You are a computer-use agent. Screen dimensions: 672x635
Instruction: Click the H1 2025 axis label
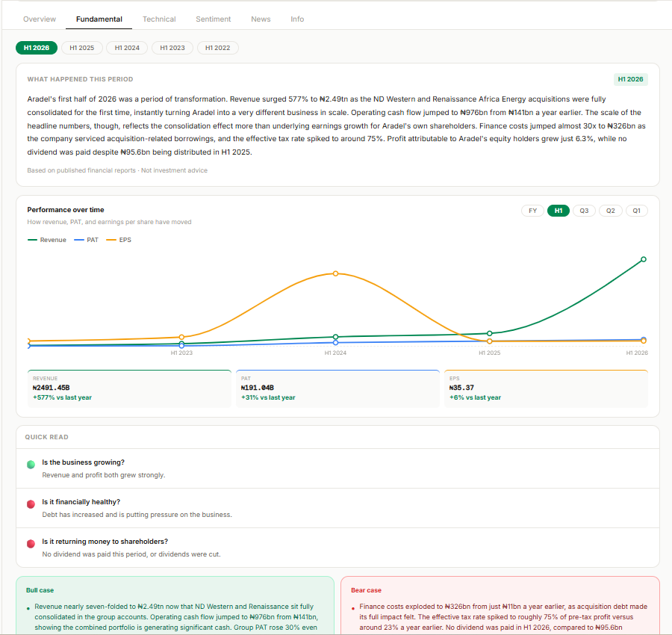tap(489, 353)
